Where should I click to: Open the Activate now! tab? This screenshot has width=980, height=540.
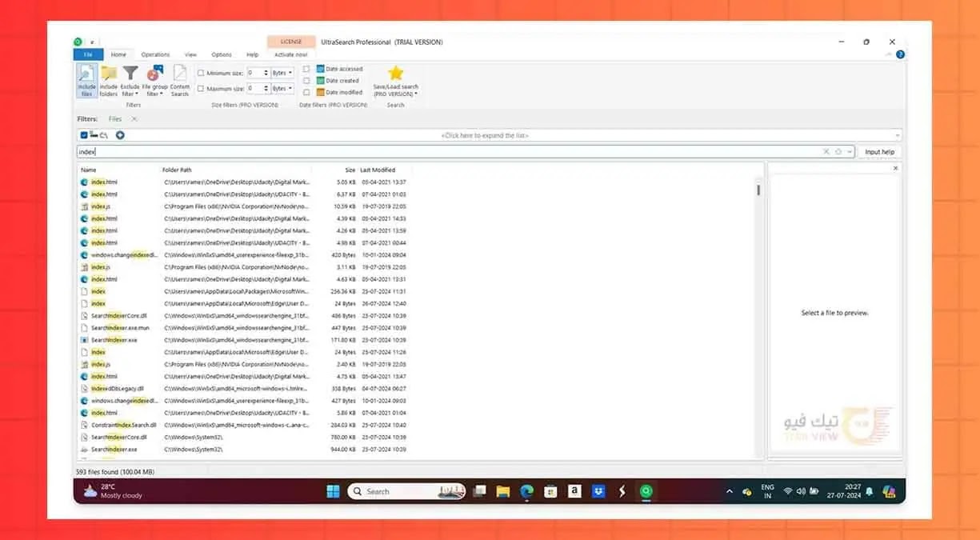click(x=290, y=54)
